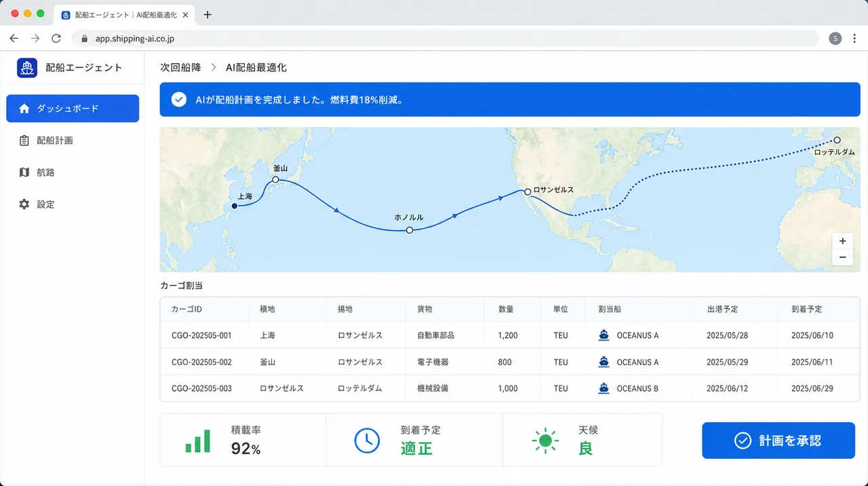Image resolution: width=868 pixels, height=486 pixels.
Task: Click the arrival date 2025/06/29
Action: click(x=812, y=388)
